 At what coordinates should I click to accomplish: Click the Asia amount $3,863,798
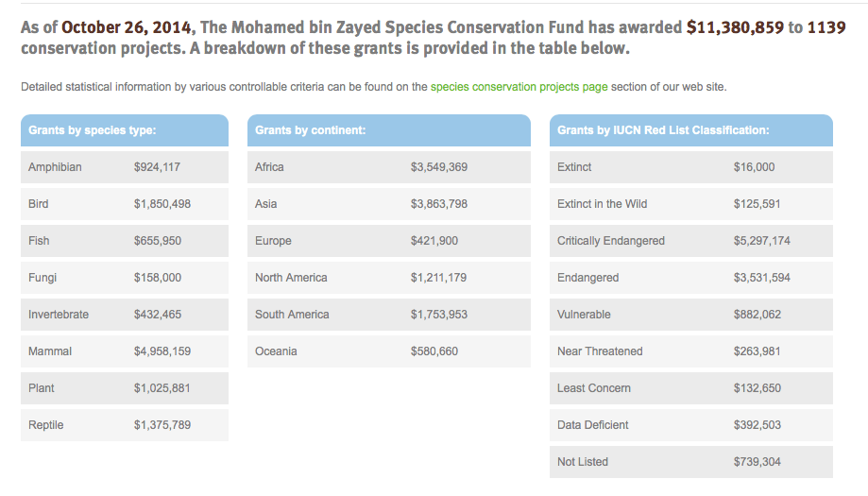point(439,204)
